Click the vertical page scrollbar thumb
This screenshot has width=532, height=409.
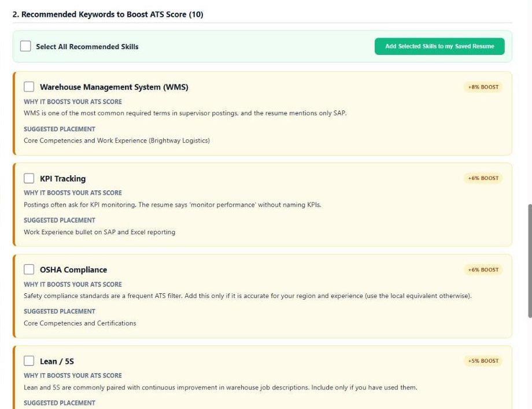(530, 261)
